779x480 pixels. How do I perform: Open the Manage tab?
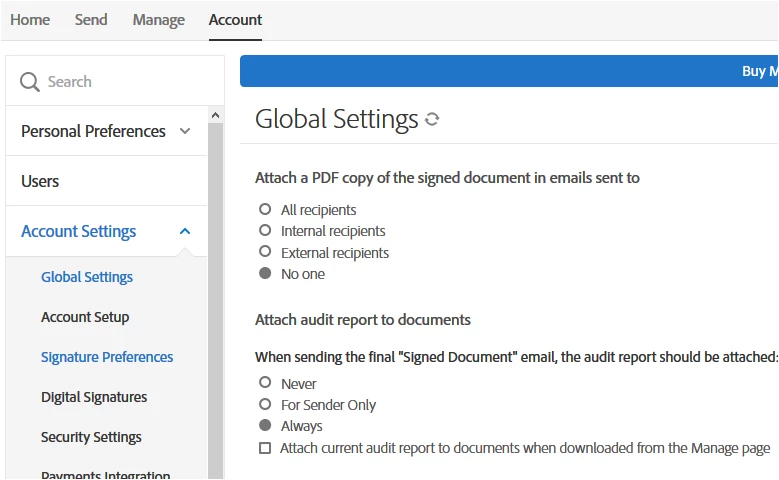pos(158,20)
